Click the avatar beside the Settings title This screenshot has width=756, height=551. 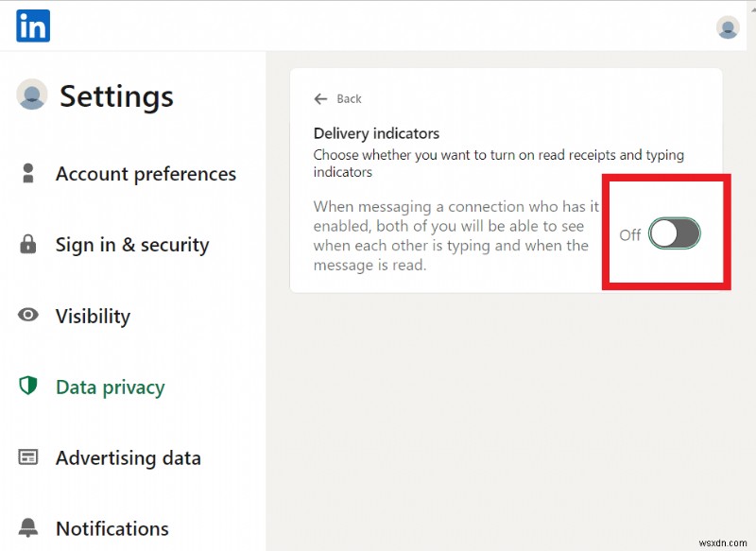point(32,94)
